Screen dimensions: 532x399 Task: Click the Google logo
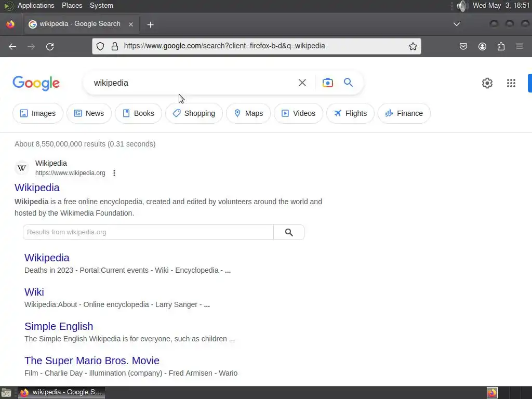36,84
